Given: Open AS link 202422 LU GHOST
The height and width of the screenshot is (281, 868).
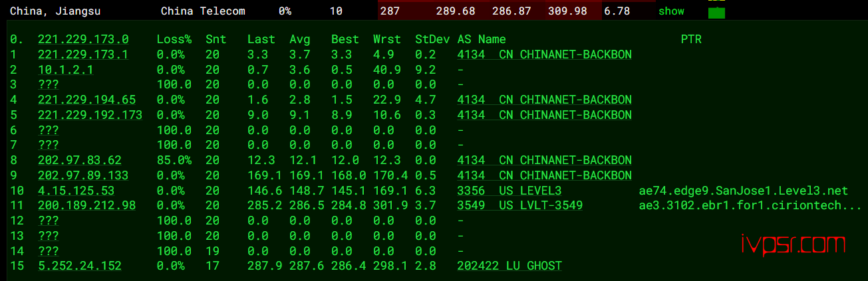Looking at the screenshot, I should coord(509,266).
